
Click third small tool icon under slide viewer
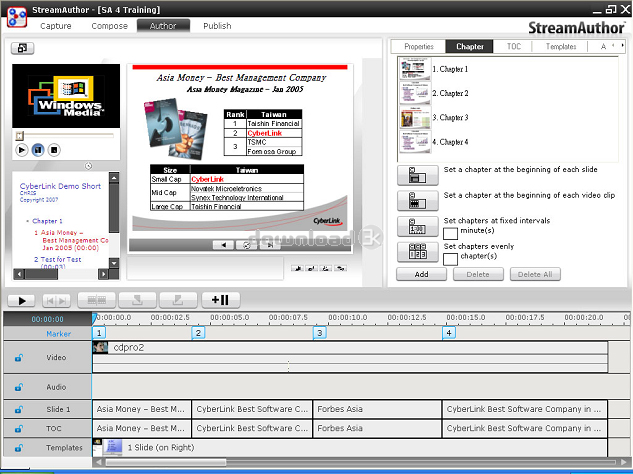pos(326,268)
